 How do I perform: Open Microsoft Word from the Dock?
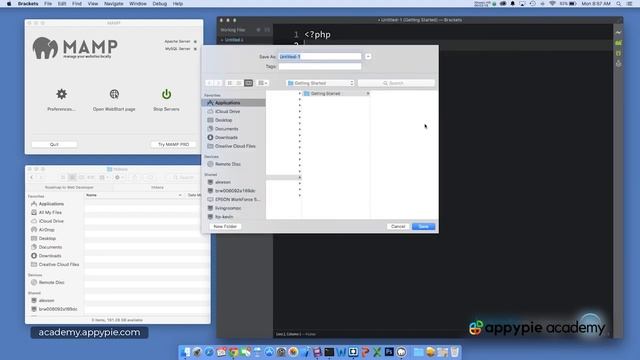pyautogui.click(x=341, y=352)
